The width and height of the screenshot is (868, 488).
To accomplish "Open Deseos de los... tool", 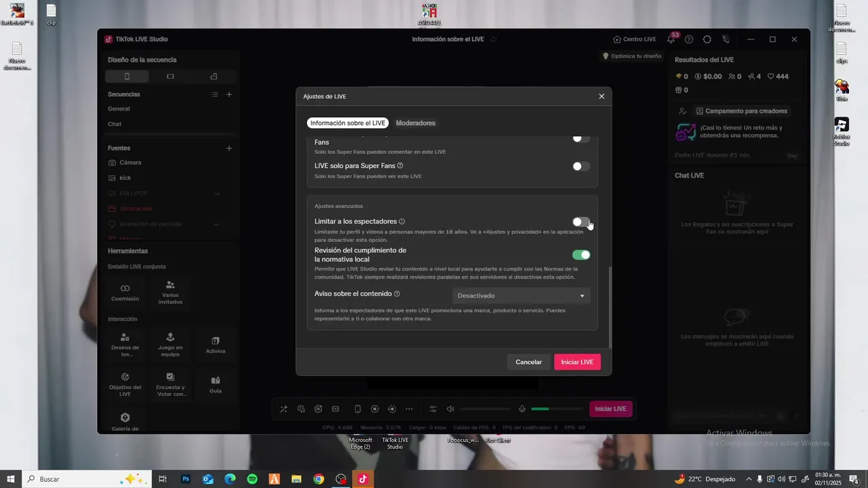I will pyautogui.click(x=125, y=345).
